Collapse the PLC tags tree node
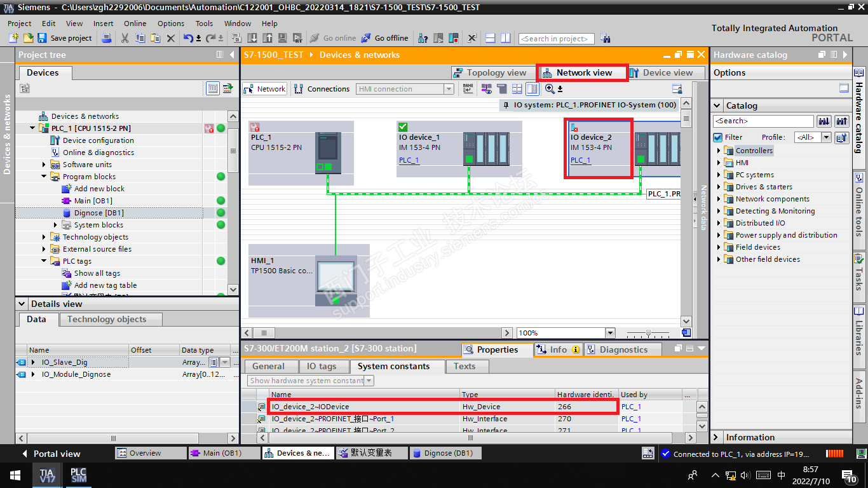The width and height of the screenshot is (868, 488). [x=44, y=261]
